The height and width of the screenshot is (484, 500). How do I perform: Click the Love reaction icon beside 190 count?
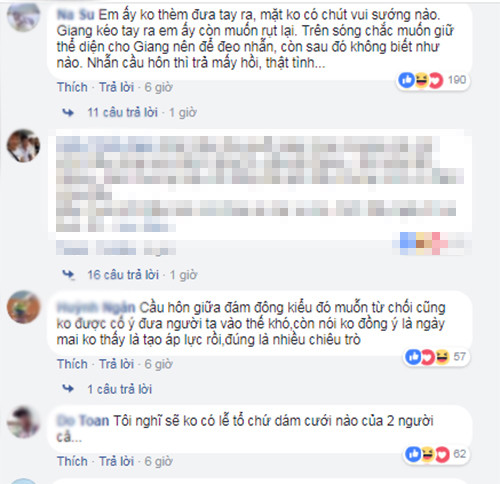[x=435, y=80]
